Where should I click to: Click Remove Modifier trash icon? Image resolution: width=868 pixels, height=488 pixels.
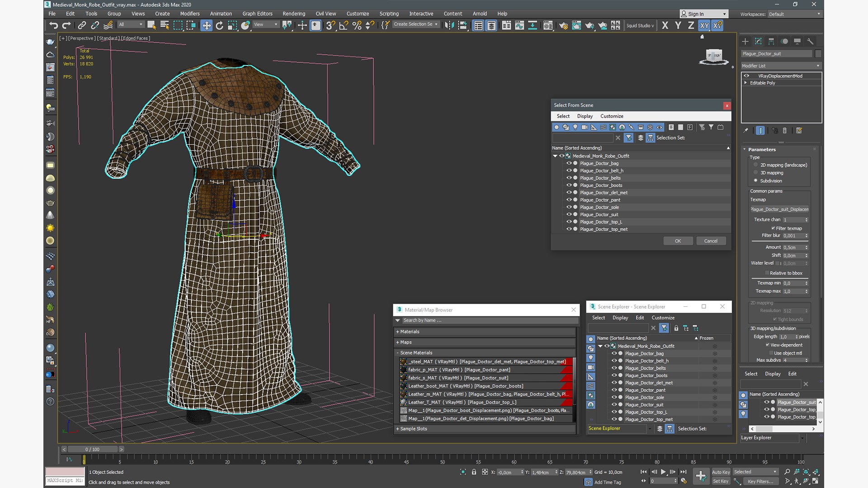[x=785, y=131]
